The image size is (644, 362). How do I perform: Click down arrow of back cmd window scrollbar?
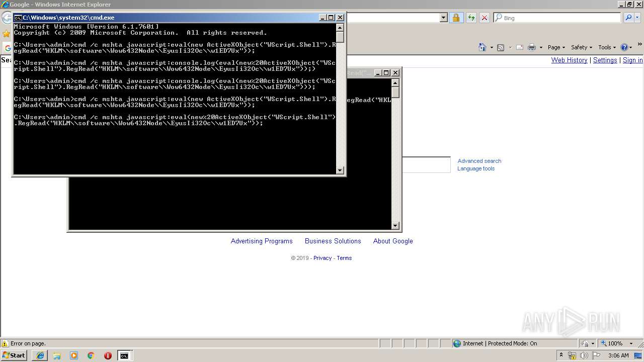pos(395,226)
